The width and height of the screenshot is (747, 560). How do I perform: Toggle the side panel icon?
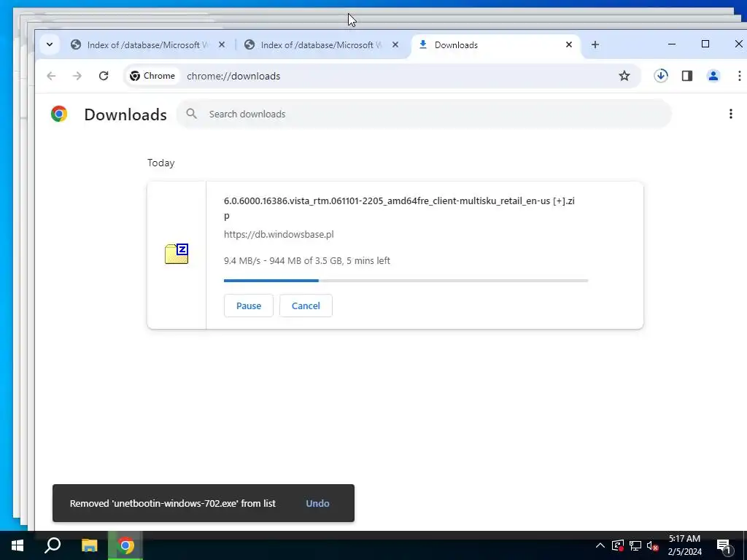coord(687,76)
